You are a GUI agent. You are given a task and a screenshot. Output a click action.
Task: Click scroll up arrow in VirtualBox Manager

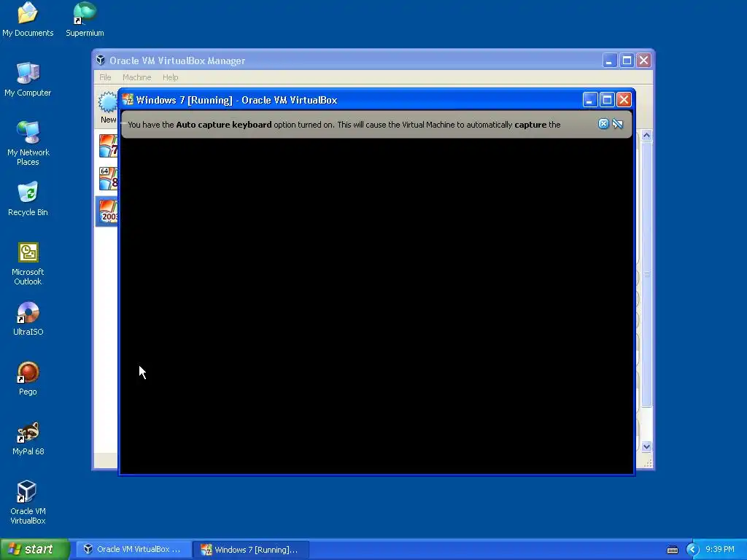646,136
